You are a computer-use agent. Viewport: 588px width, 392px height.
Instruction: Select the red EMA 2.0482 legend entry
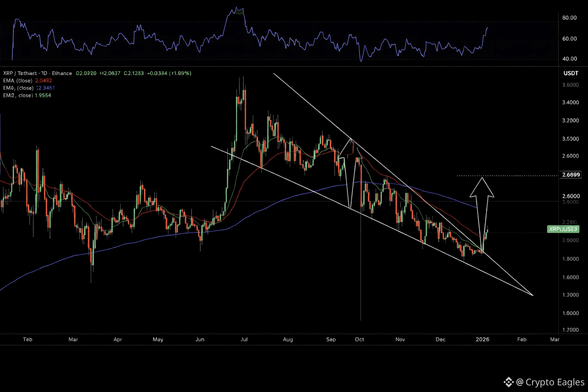28,81
